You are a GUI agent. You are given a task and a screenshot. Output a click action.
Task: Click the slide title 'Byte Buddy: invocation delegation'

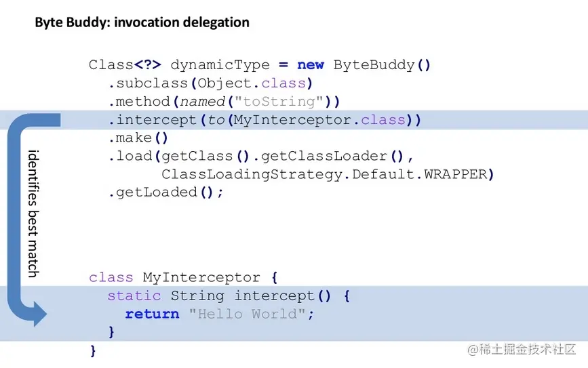pyautogui.click(x=142, y=22)
